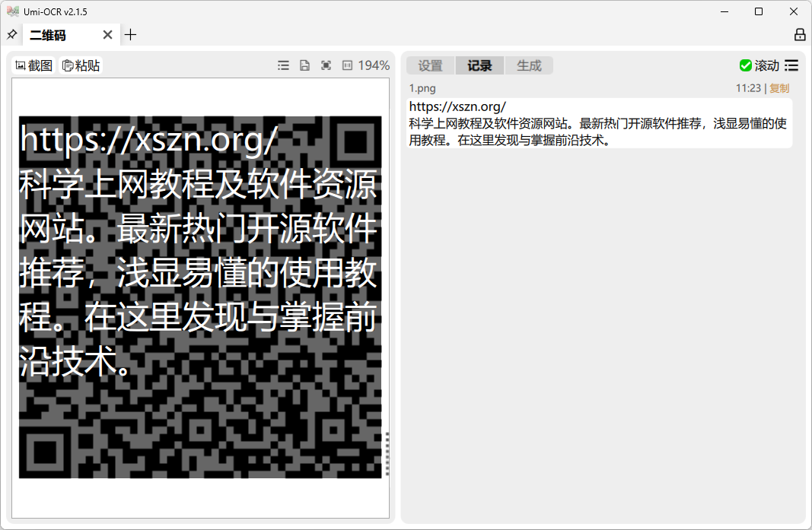Add a new tab with plus icon

130,35
